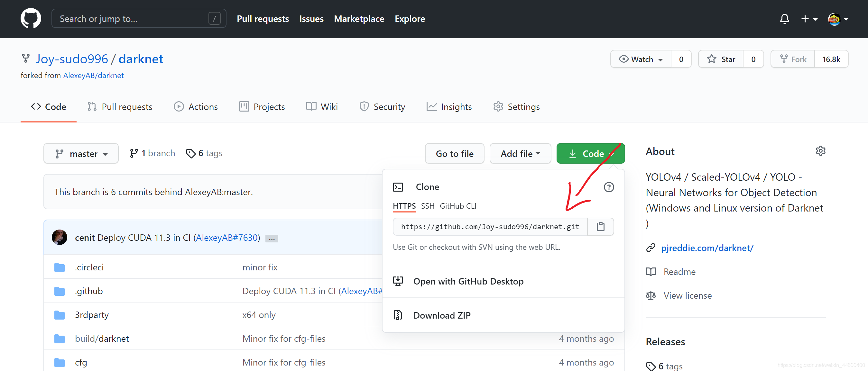Expand commit message ellipsis button
The image size is (868, 371).
tap(272, 239)
